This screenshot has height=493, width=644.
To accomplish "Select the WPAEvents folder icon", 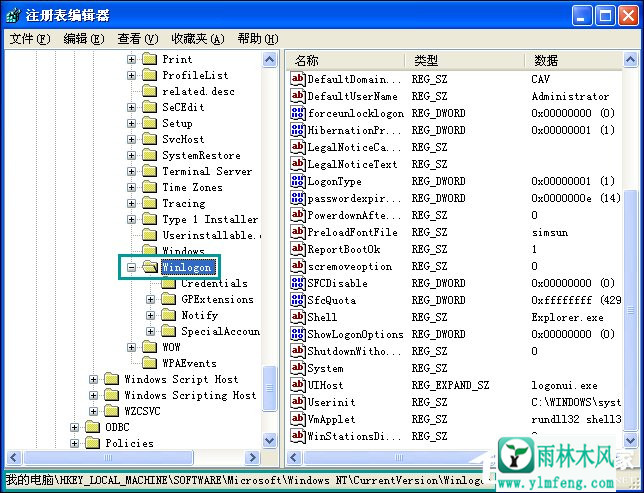I will (150, 363).
